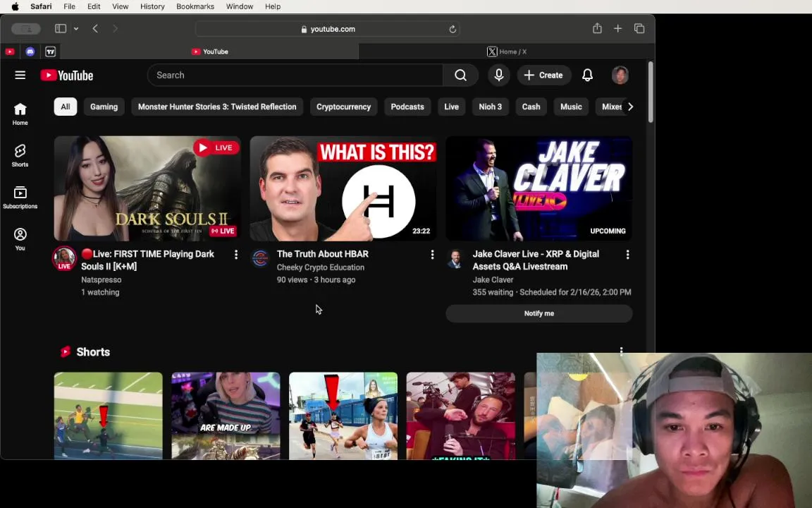Expand Safari sidebar dropdown arrow
This screenshot has width=812, height=508.
[76, 28]
